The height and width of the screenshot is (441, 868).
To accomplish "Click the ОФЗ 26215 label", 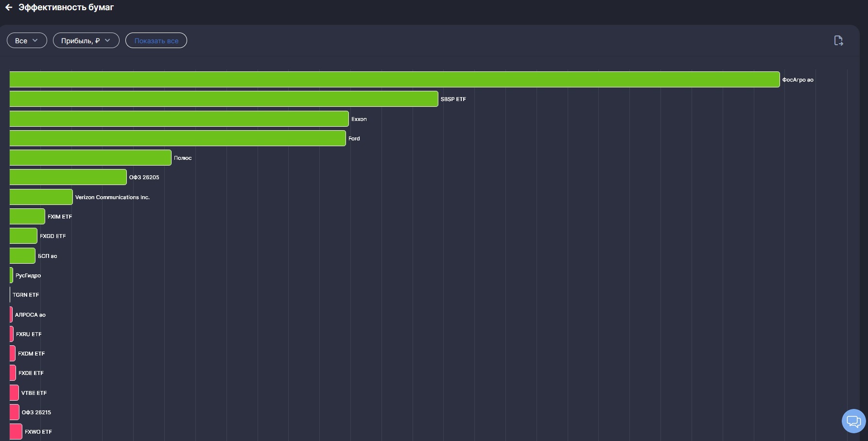I will pos(36,412).
